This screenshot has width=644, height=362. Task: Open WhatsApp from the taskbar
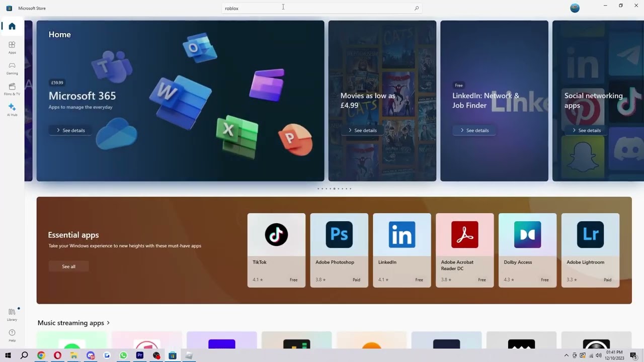(x=123, y=355)
